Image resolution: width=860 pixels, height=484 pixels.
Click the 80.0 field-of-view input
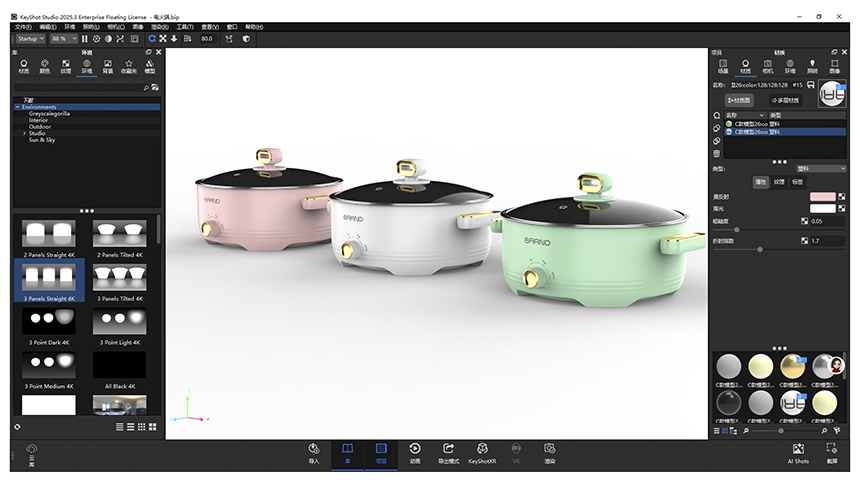(207, 39)
